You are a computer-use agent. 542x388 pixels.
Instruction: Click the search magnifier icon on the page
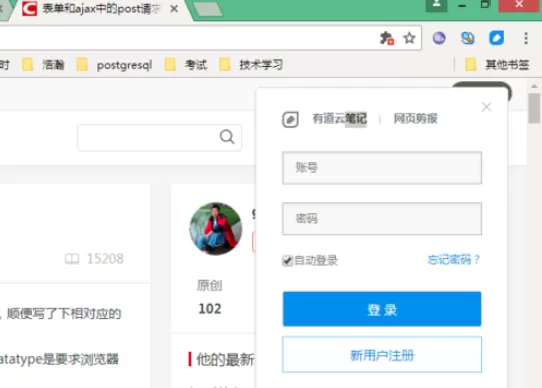point(227,137)
